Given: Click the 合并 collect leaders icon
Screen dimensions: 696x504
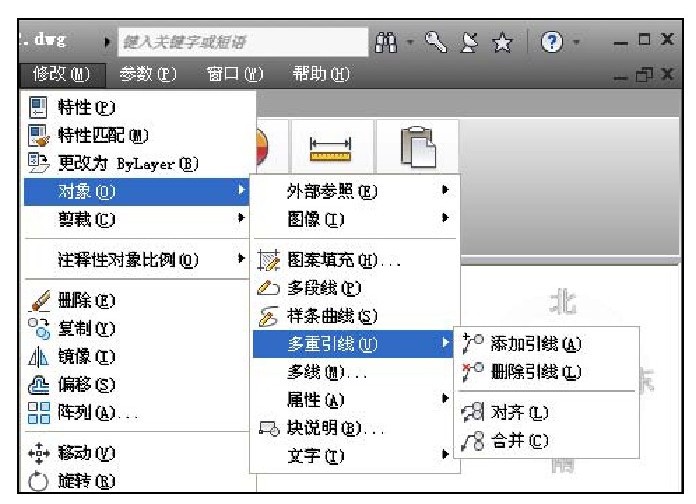Looking at the screenshot, I should click(x=472, y=441).
